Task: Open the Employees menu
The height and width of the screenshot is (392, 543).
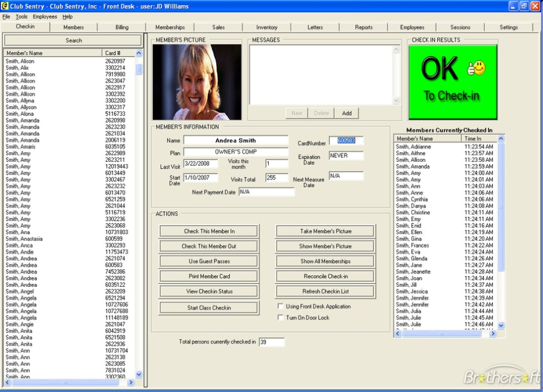Action: [45, 16]
